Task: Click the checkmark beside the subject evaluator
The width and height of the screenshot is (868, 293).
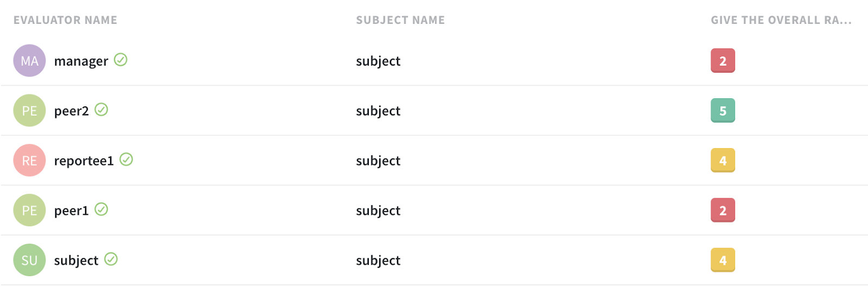Action: pos(111,259)
